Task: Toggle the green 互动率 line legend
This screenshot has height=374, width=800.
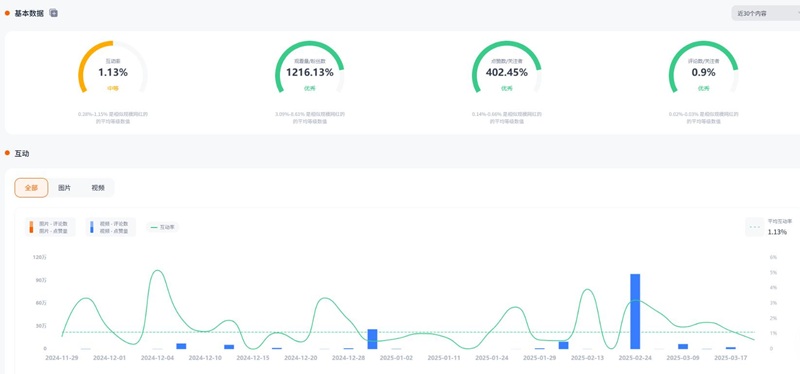Action: click(x=162, y=227)
